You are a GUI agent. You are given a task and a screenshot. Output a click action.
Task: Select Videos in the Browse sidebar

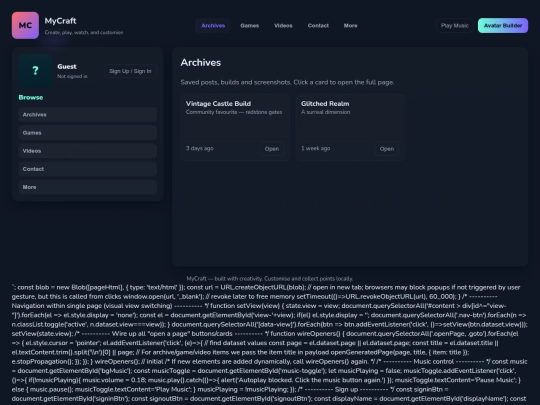(88, 151)
